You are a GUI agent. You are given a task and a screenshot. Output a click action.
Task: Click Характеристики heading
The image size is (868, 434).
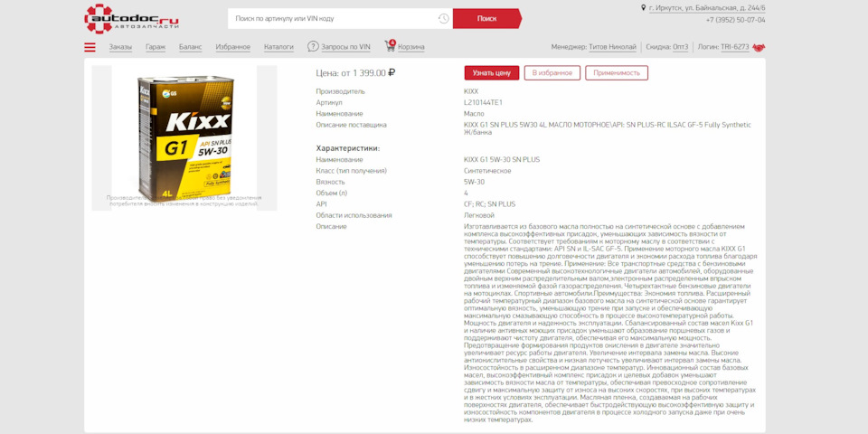point(347,148)
